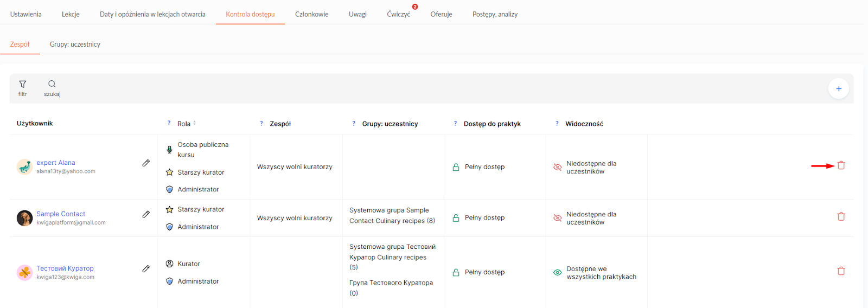Open expert Alana profile link
The height and width of the screenshot is (308, 868).
coord(56,163)
